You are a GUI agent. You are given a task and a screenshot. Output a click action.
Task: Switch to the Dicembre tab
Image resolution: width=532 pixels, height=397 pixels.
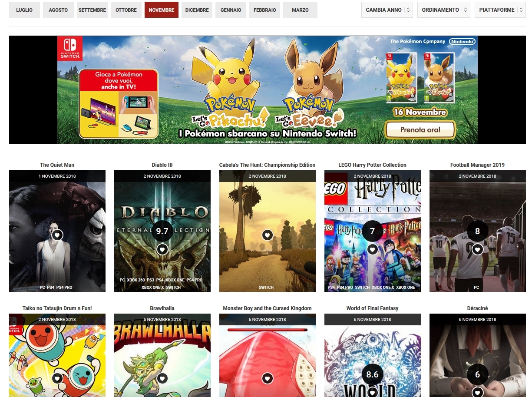coord(197,10)
